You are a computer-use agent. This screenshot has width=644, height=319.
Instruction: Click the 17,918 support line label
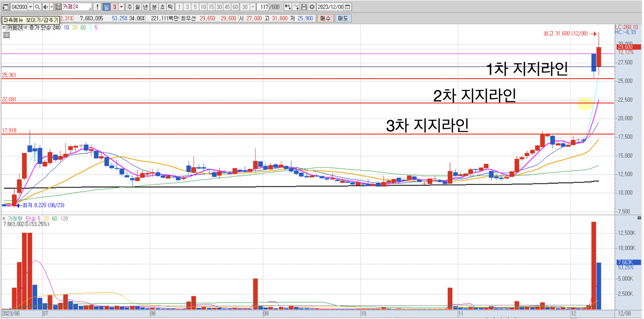click(x=9, y=130)
